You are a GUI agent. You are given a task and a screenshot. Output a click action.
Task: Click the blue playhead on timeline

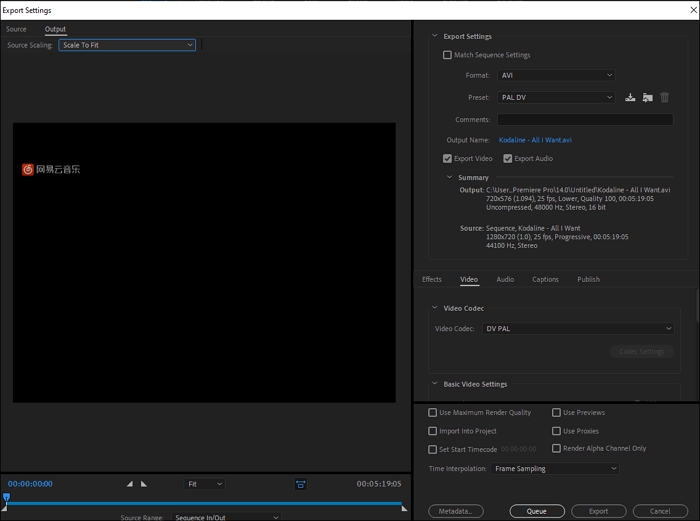pyautogui.click(x=6, y=497)
